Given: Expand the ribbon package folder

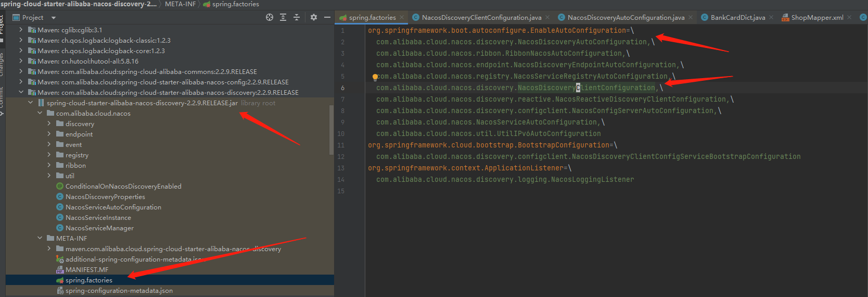Looking at the screenshot, I should [x=49, y=165].
